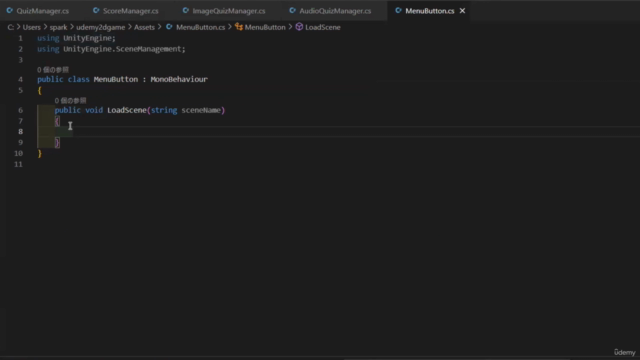Close the MenuButton.cs tab
Screen dimensions: 640x360
[462, 11]
